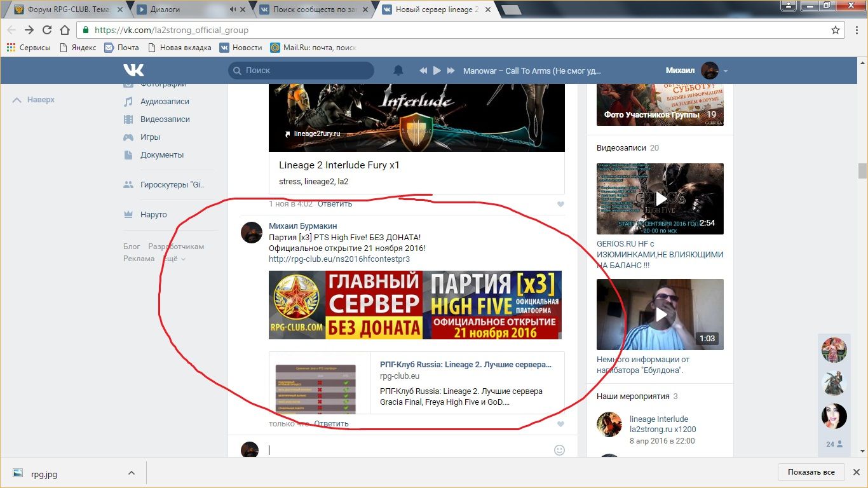
Task: Open Lineage 2 Interlude Fury x1 title
Action: 339,165
